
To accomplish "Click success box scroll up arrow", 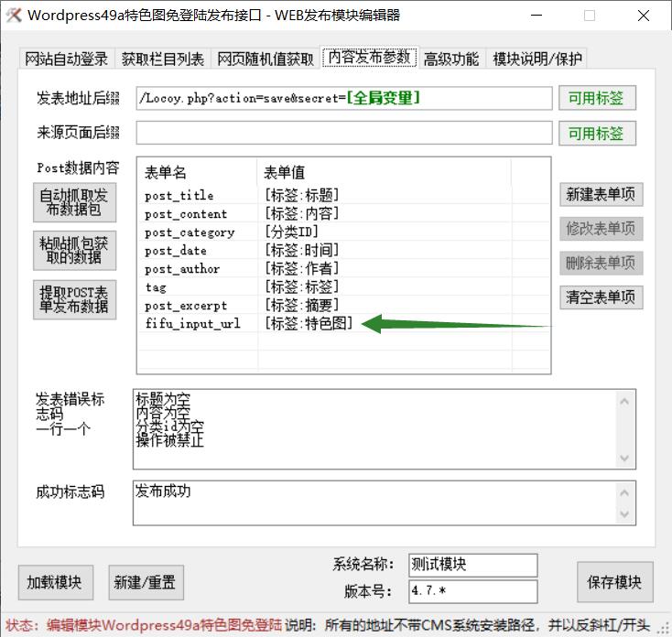I will click(x=624, y=492).
